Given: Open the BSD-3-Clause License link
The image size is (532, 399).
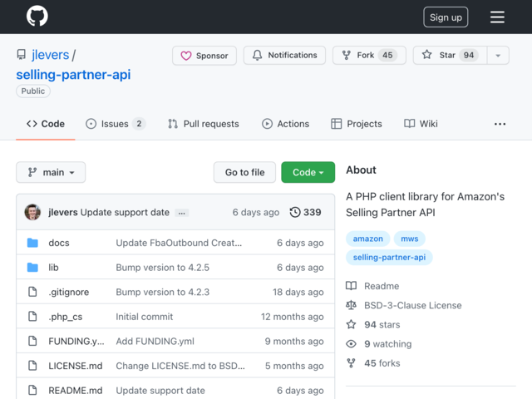Looking at the screenshot, I should (x=412, y=305).
